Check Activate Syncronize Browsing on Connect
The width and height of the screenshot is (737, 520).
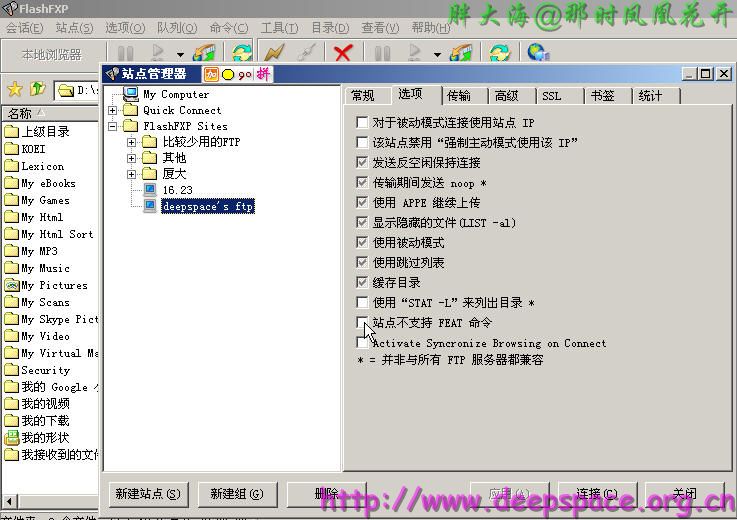coord(362,343)
